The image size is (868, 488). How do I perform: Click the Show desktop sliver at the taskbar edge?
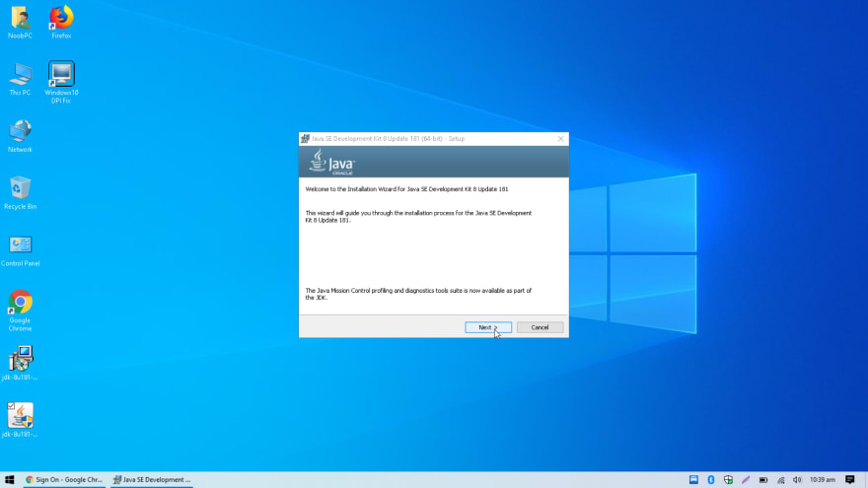coord(866,480)
